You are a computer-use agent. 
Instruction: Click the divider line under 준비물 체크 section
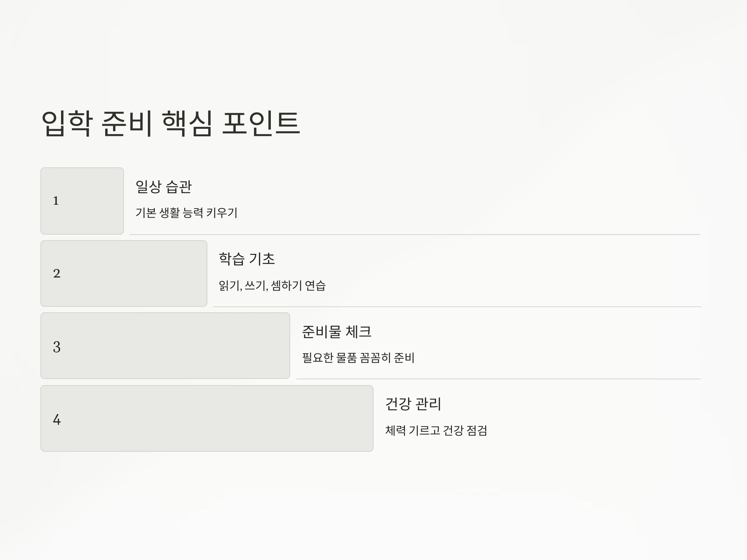pos(499,379)
